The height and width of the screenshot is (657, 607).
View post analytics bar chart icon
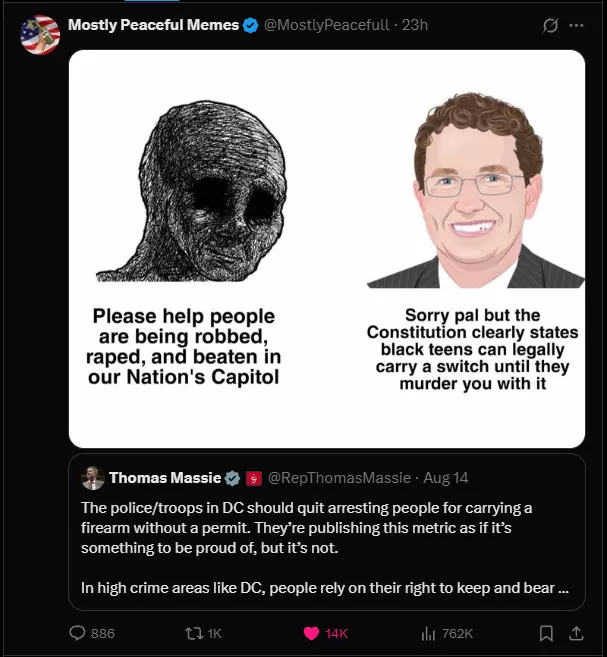[x=428, y=633]
